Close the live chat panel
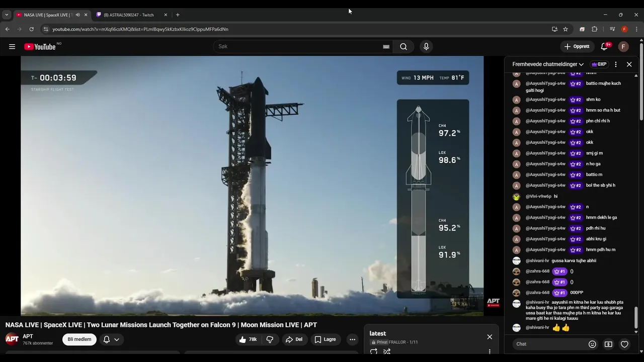 point(629,64)
